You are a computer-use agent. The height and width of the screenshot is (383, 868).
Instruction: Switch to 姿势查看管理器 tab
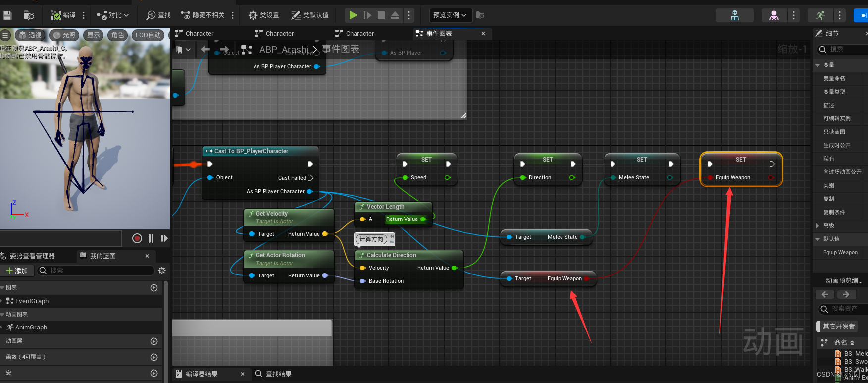point(32,256)
